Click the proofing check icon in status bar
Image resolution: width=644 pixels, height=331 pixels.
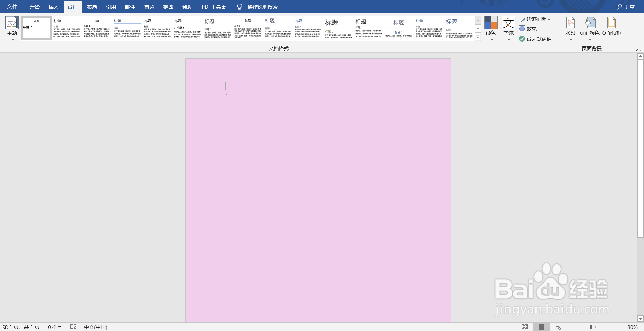pyautogui.click(x=73, y=327)
